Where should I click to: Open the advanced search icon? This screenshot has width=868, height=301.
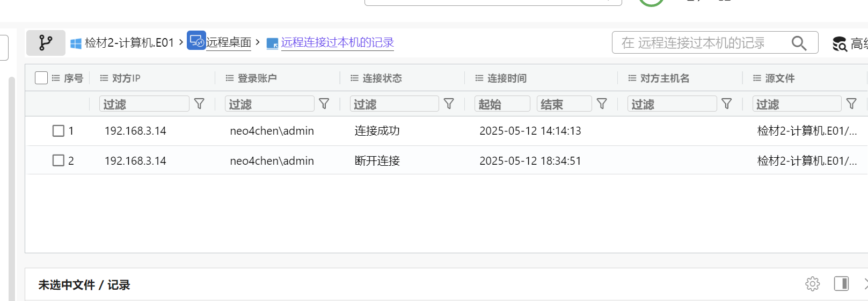point(840,43)
